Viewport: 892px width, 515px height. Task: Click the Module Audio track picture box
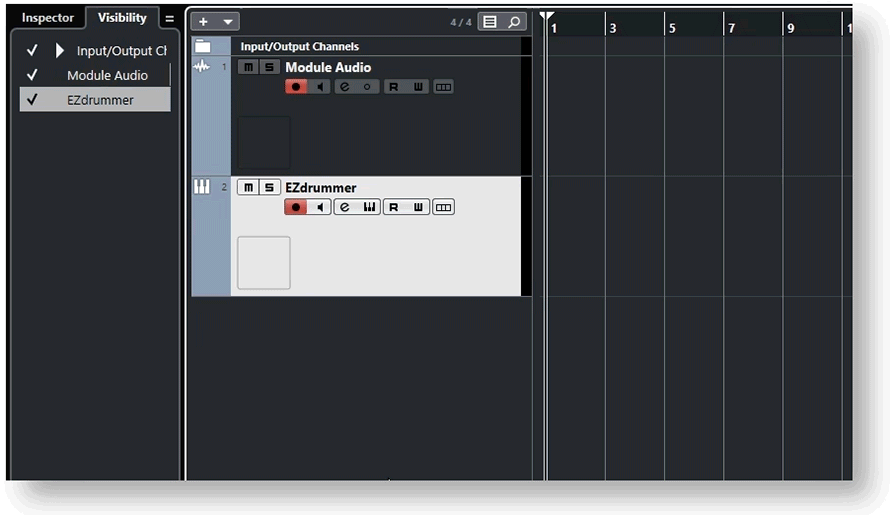tap(264, 142)
